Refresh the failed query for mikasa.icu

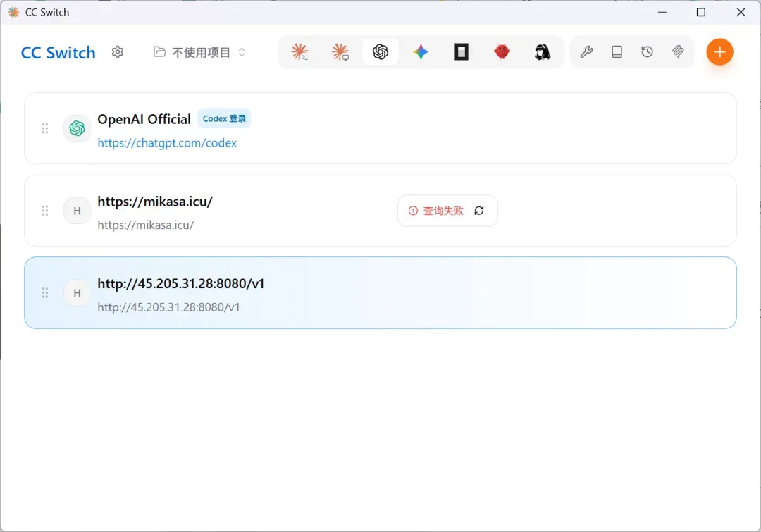[x=479, y=211]
